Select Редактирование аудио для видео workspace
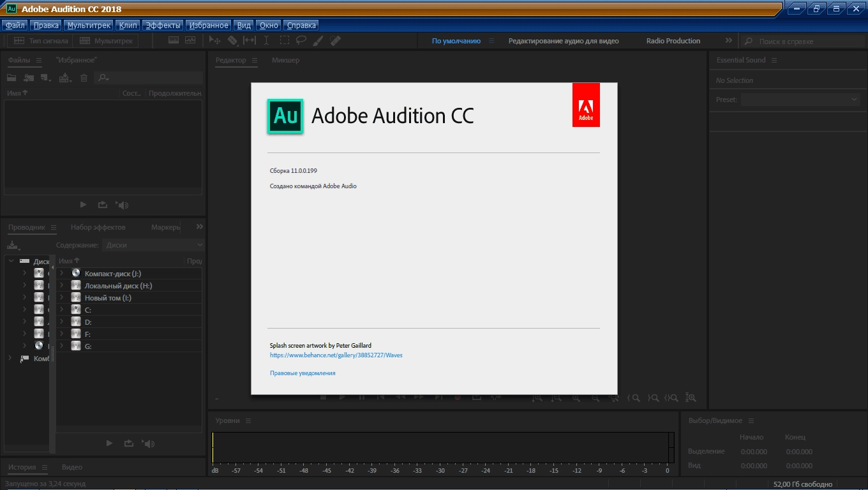 564,41
